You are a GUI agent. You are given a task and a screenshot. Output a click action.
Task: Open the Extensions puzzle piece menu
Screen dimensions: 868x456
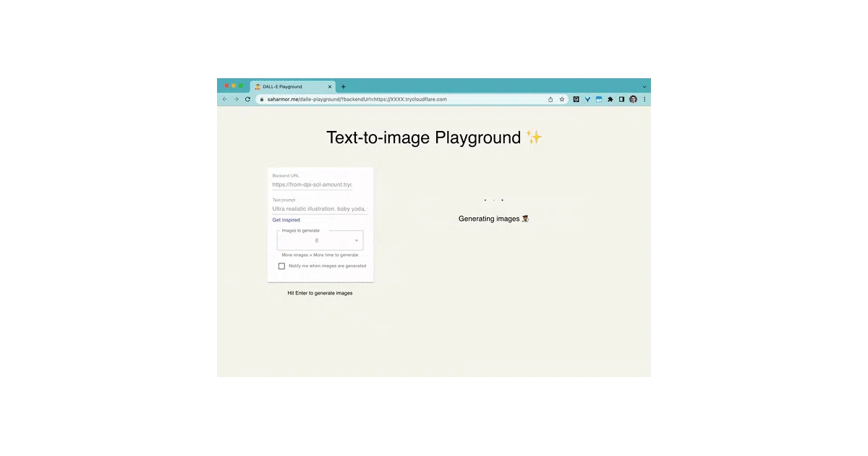coord(610,99)
